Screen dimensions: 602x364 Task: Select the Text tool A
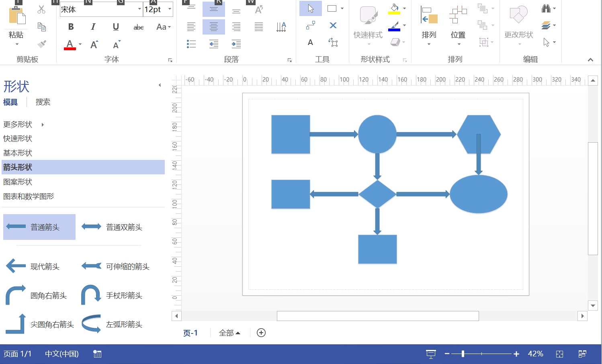tap(310, 42)
